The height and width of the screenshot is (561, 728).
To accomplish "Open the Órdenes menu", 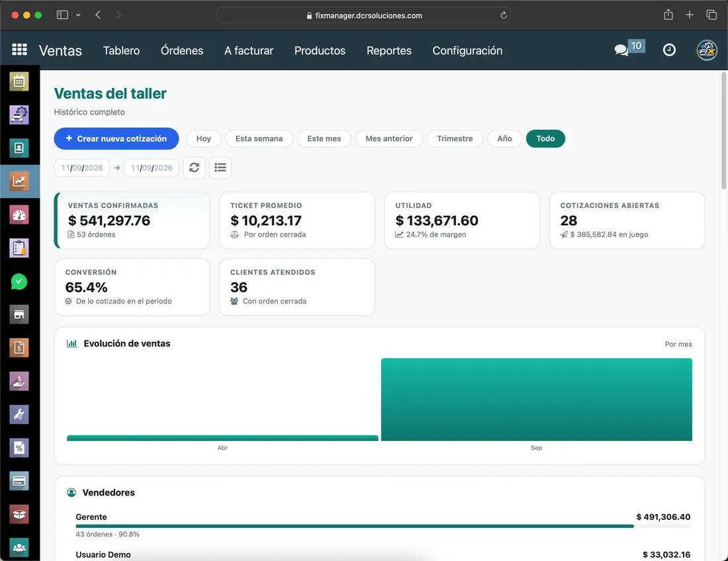I will 182,50.
